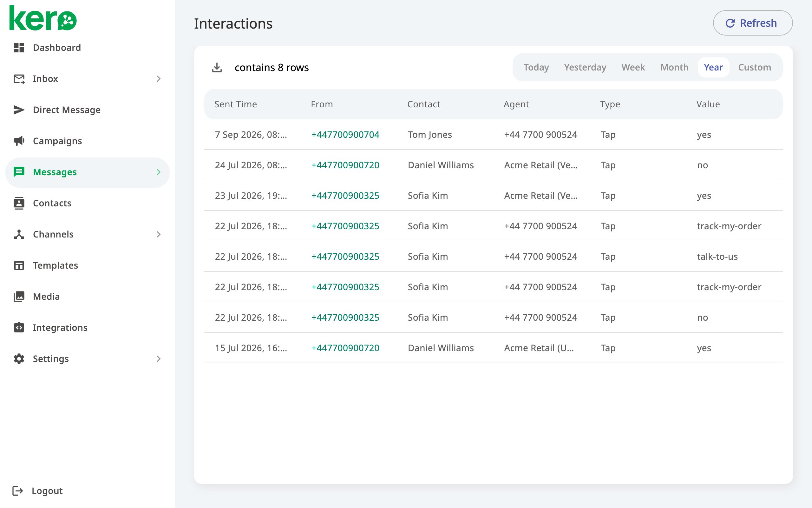Sort by the Sent Time column header
This screenshot has height=508, width=812.
tap(236, 104)
